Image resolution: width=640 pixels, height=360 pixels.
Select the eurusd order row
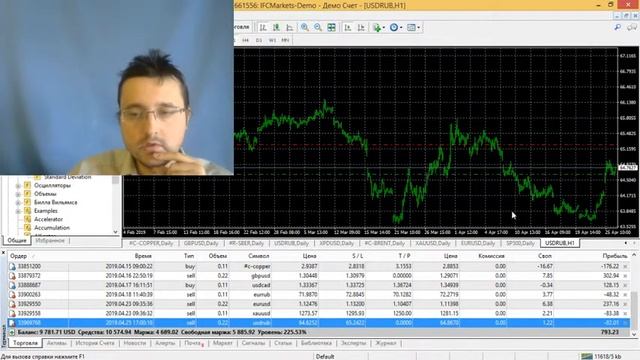click(x=319, y=304)
